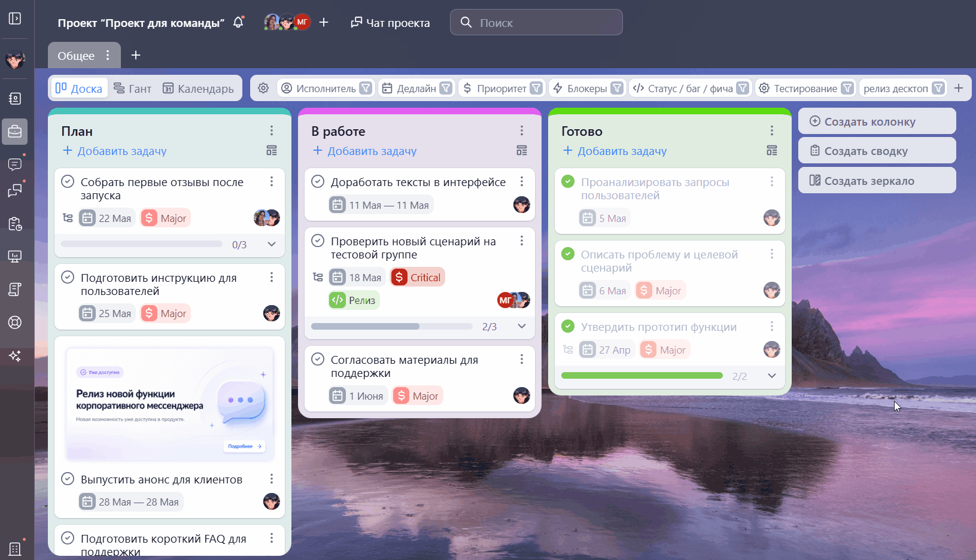Mark Собрать первые отзывы task complete
Screen dimensions: 976x560
click(x=68, y=181)
